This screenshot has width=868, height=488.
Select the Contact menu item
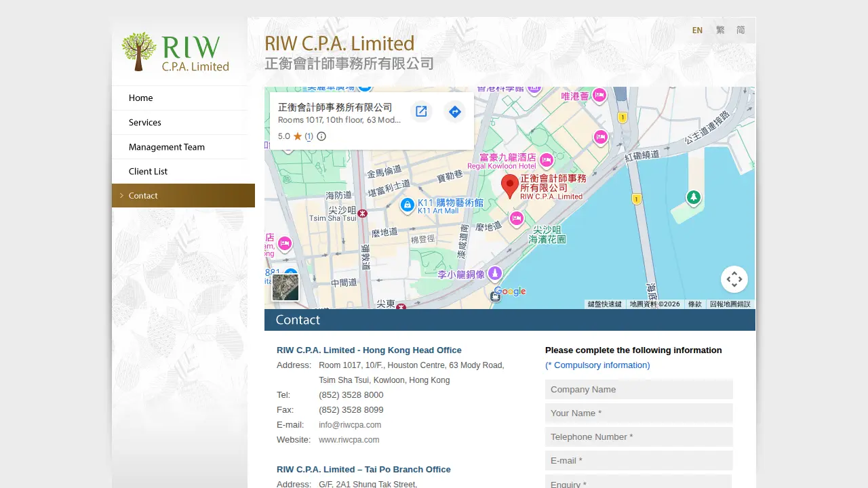tap(183, 196)
